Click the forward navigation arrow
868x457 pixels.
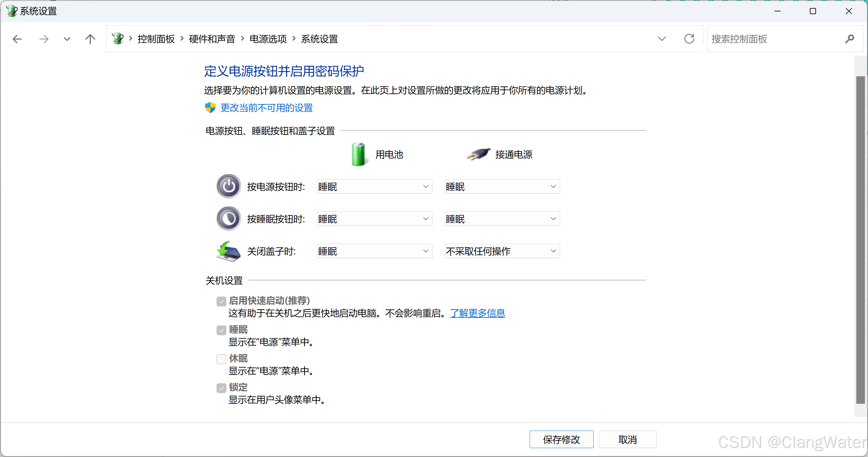(44, 39)
